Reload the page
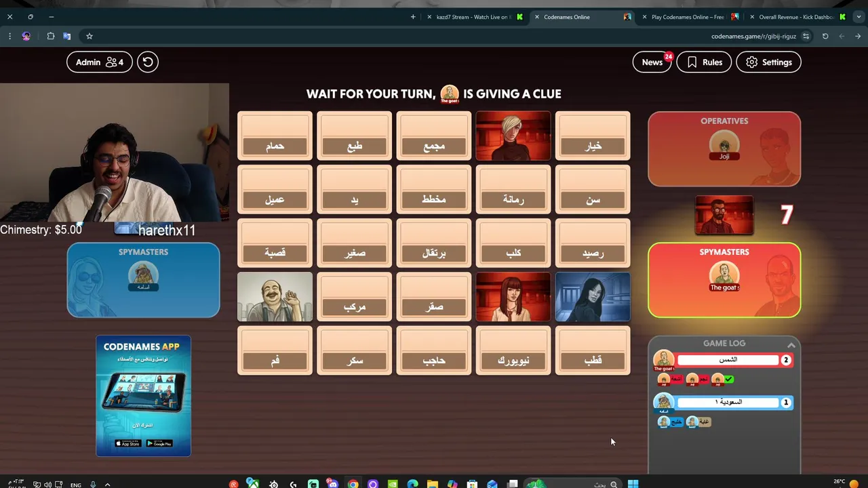Image resolution: width=868 pixels, height=488 pixels. pyautogui.click(x=825, y=36)
